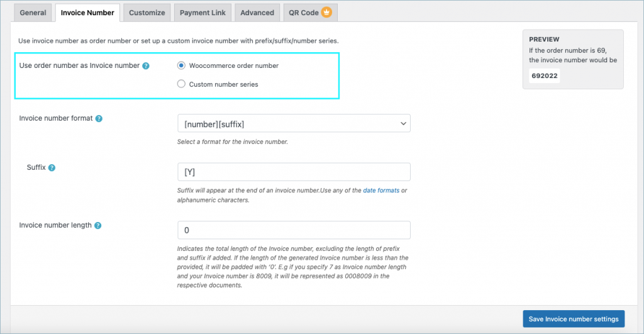644x334 pixels.
Task: Follow the date formats link
Action: (x=380, y=190)
